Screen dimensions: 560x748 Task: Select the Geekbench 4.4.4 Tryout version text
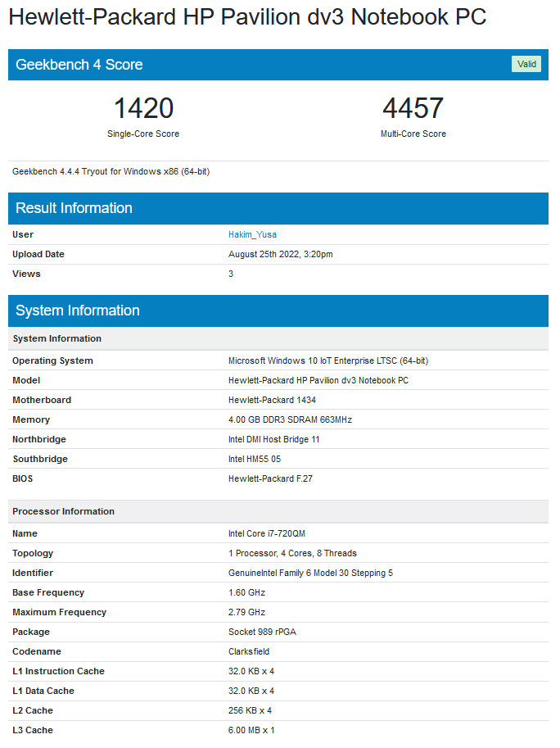[x=111, y=172]
